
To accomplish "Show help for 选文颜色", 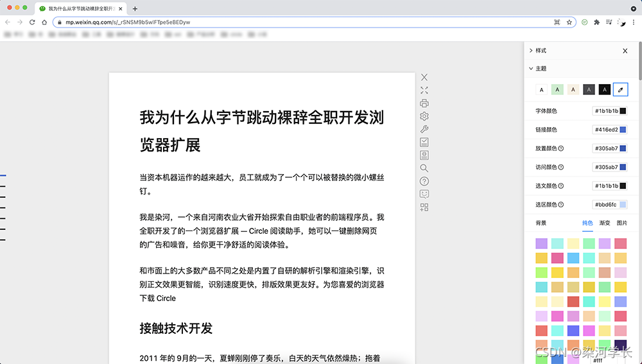I will coord(561,186).
